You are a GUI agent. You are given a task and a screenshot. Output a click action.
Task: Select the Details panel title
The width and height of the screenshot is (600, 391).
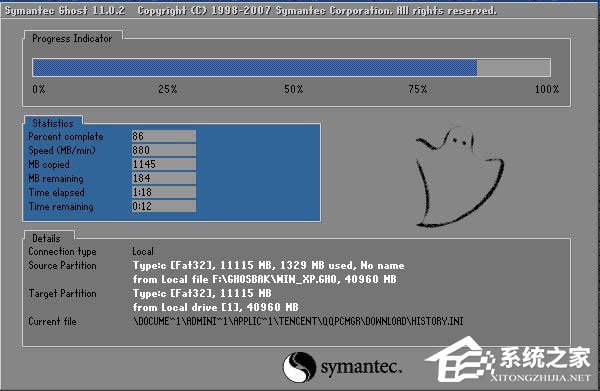46,238
